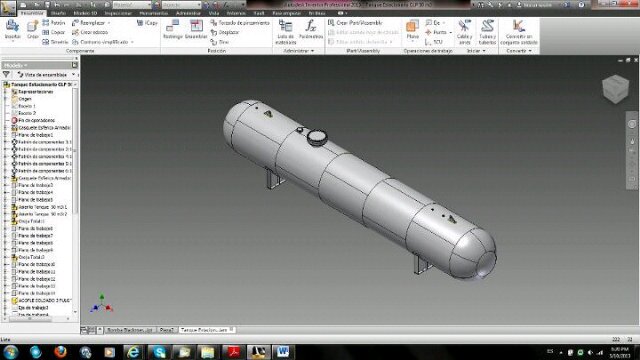The width and height of the screenshot is (640, 360).
Task: Switch to the Modelo 3D ribbon tab
Action: 85,13
